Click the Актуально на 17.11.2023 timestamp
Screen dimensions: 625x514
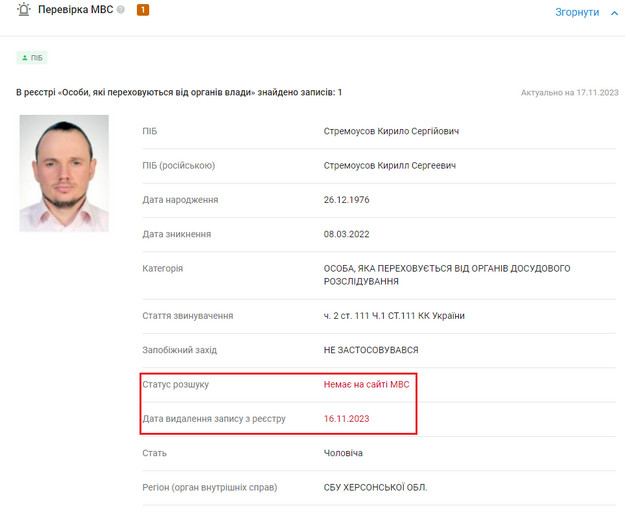click(569, 92)
